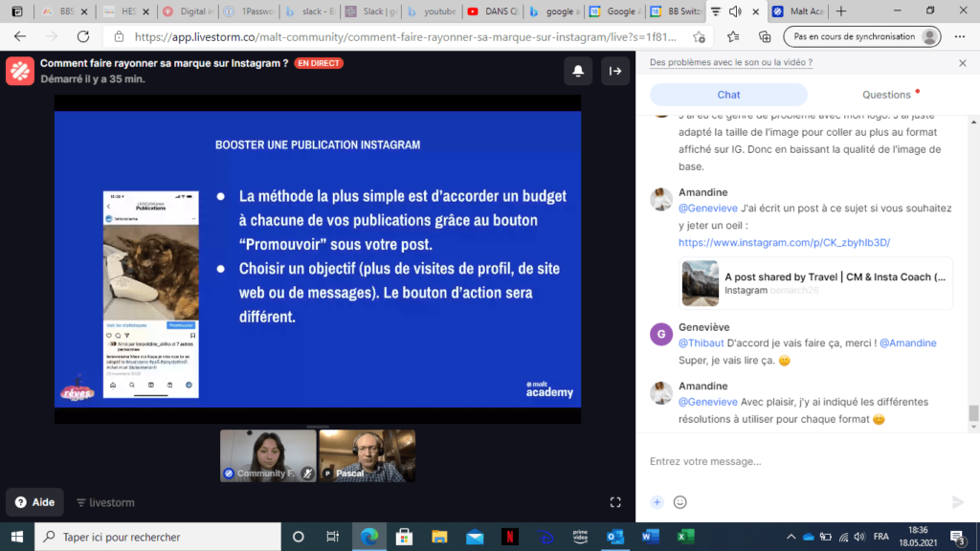Enter fullscreen with the expand icon
The image size is (980, 551).
(x=614, y=500)
